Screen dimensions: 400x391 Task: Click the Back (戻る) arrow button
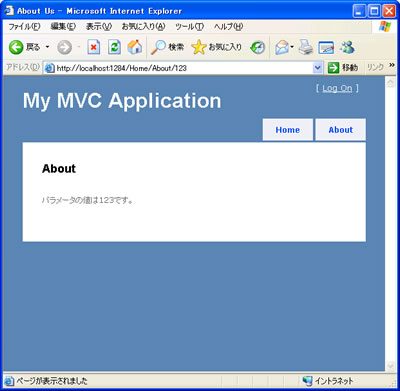coord(24,47)
